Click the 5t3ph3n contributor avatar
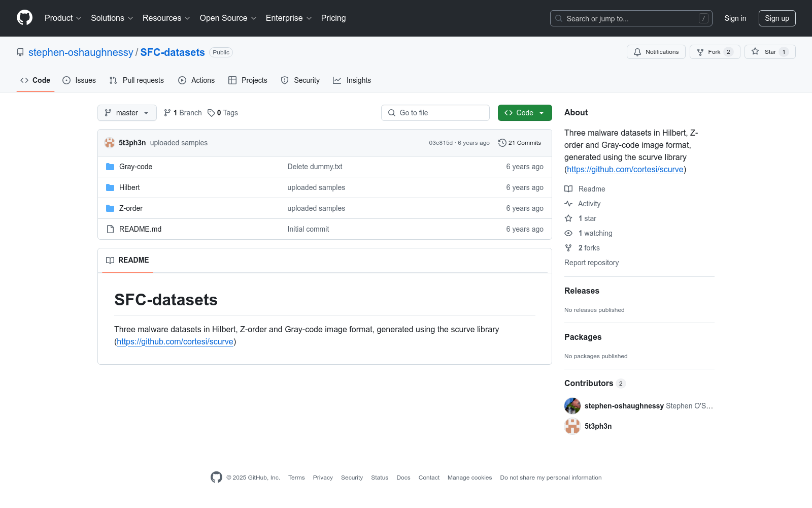812x508 pixels. point(572,426)
